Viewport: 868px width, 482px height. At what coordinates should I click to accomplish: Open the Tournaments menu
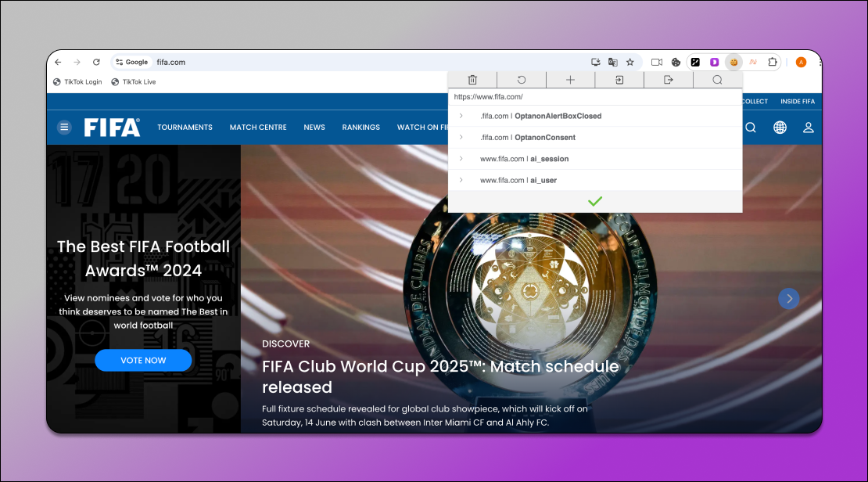(x=185, y=128)
